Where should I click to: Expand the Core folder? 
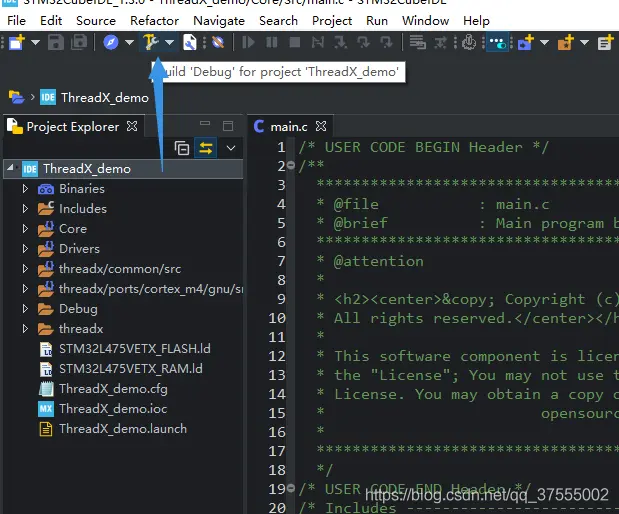click(x=25, y=229)
